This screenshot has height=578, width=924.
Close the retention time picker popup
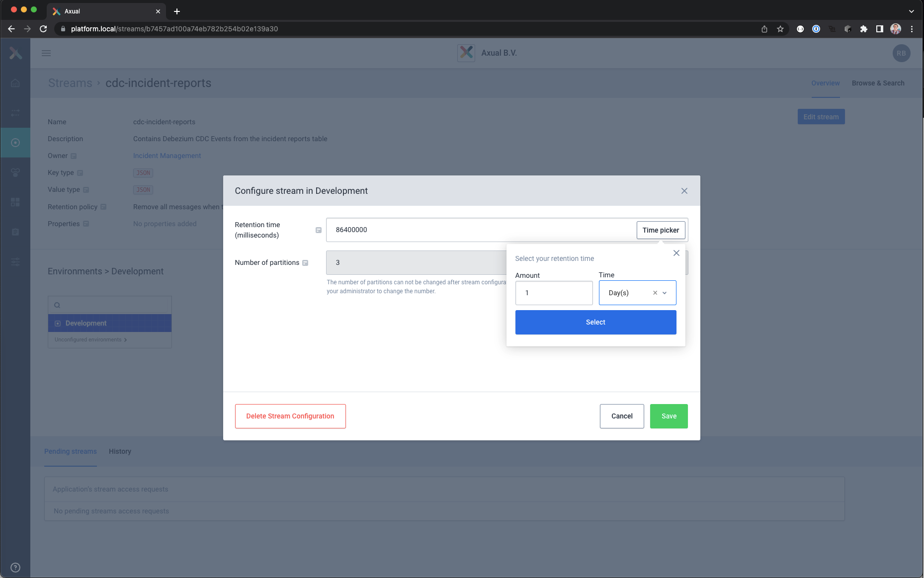coord(676,253)
